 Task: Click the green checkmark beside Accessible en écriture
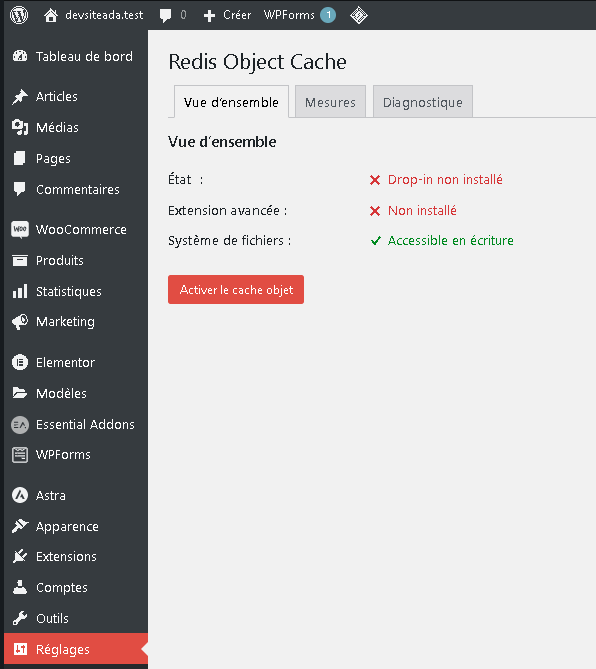(375, 241)
